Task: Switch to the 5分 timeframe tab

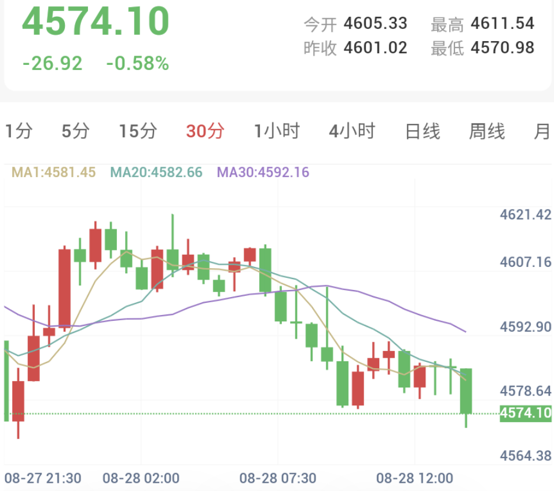Action: (x=76, y=131)
